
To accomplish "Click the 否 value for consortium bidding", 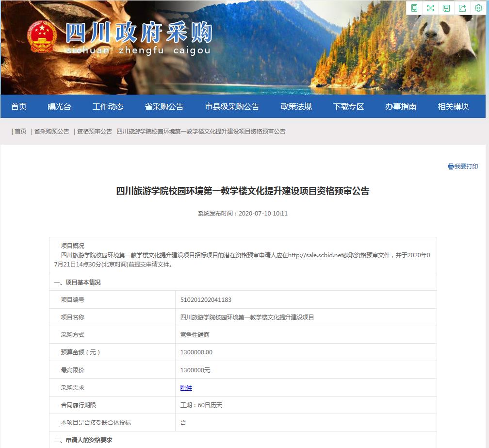I will [183, 423].
